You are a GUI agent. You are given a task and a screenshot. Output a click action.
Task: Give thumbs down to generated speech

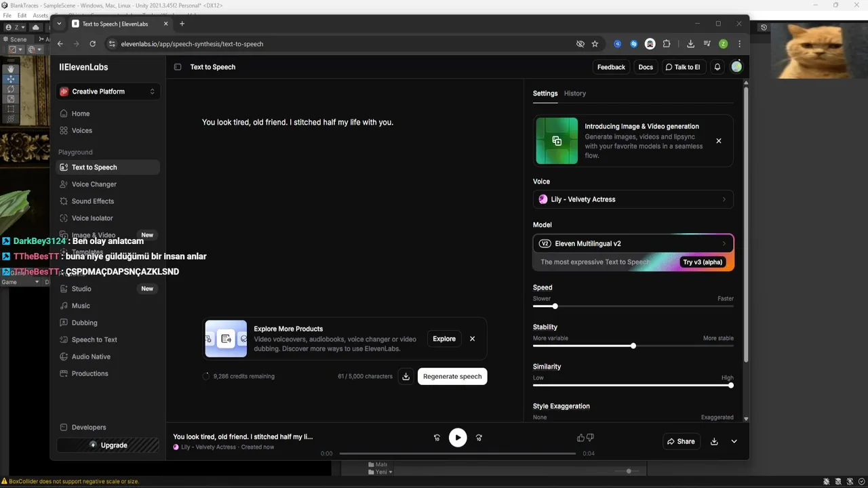(590, 438)
